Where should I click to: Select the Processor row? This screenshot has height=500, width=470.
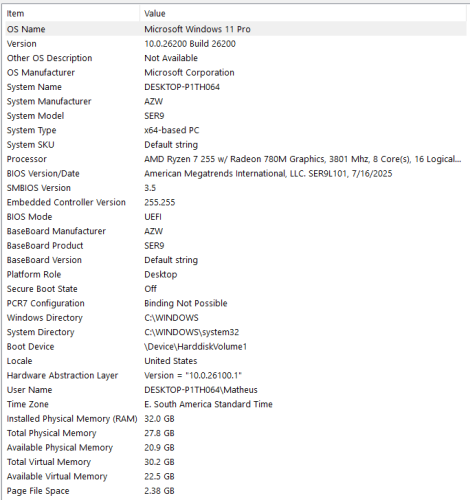click(236, 159)
